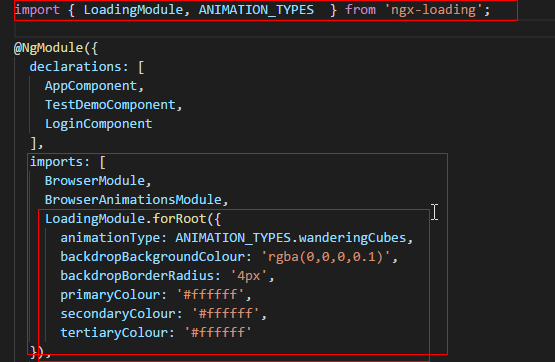Click backdropBackgroundColour property key
555x362 pixels.
[x=152, y=257]
